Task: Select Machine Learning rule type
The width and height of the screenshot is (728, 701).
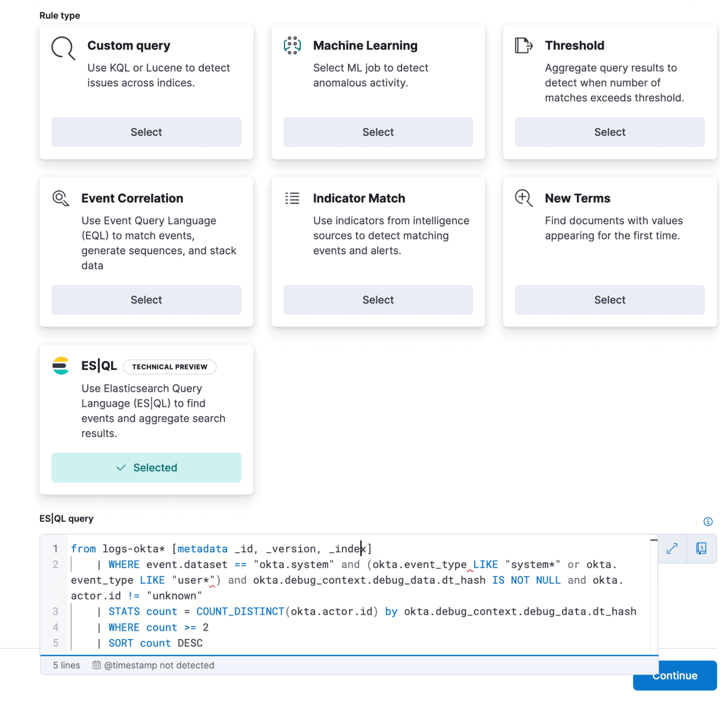Action: click(x=378, y=132)
